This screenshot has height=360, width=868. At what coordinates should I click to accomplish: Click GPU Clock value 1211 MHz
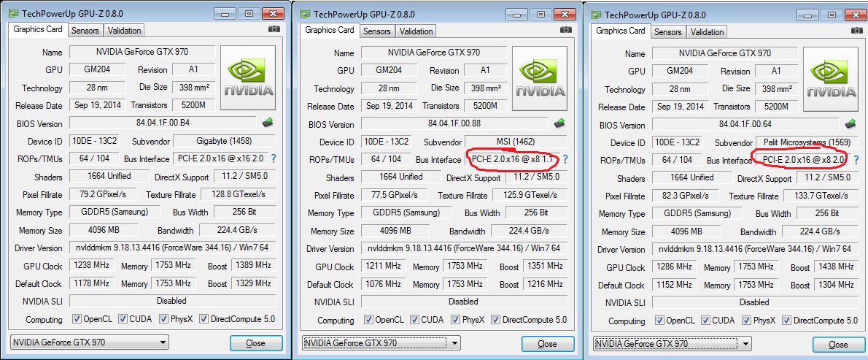(x=382, y=266)
